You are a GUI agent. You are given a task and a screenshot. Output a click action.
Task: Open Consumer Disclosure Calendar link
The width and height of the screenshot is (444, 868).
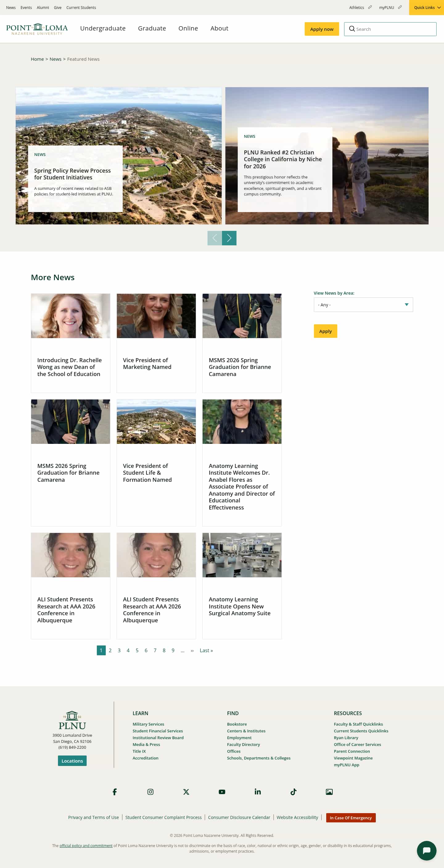coord(239,817)
